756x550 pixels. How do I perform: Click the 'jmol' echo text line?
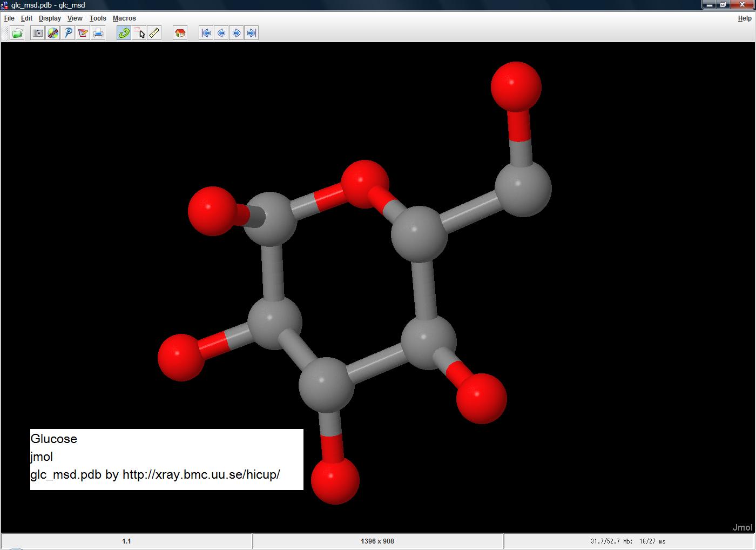42,457
